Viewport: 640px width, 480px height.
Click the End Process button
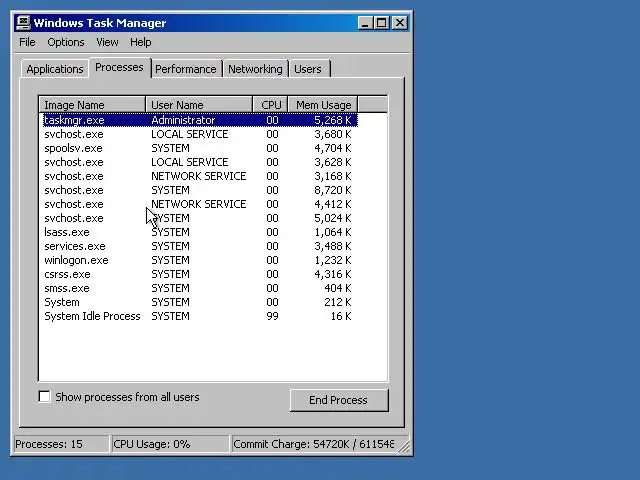(339, 400)
